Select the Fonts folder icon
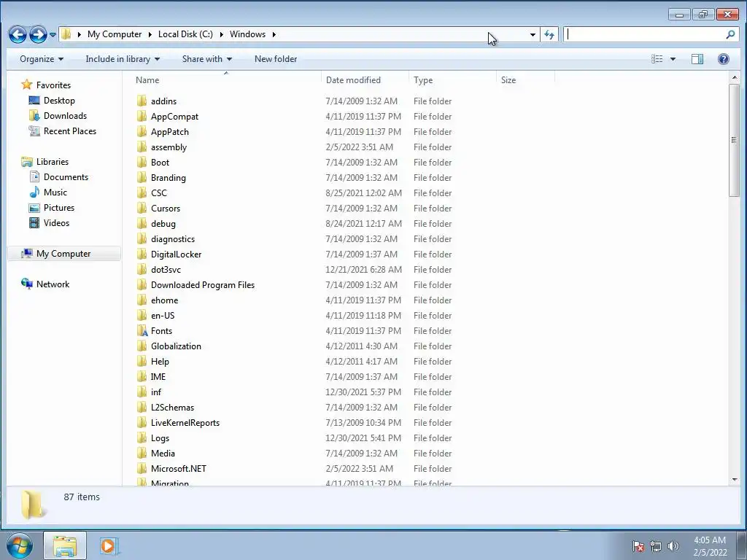 click(x=142, y=331)
